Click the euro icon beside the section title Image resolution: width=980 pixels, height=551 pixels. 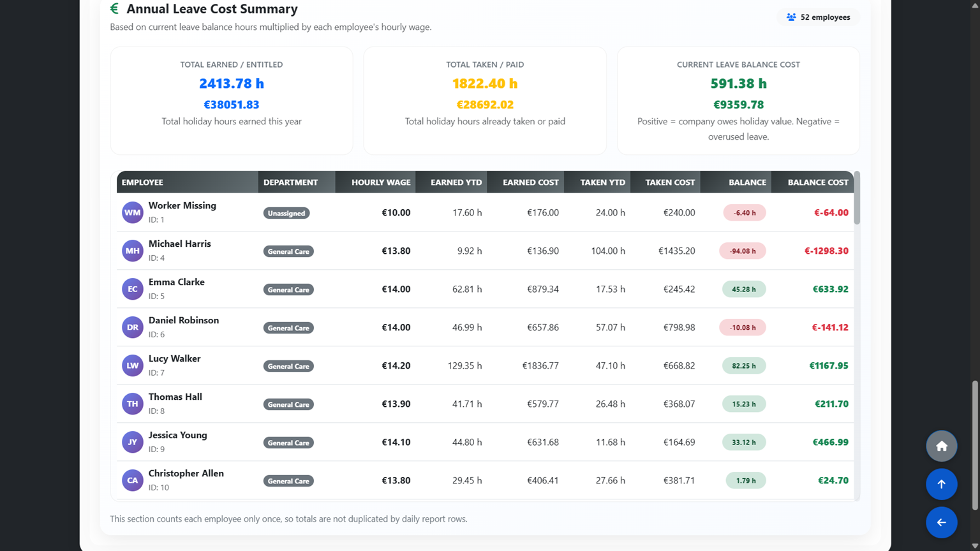114,9
